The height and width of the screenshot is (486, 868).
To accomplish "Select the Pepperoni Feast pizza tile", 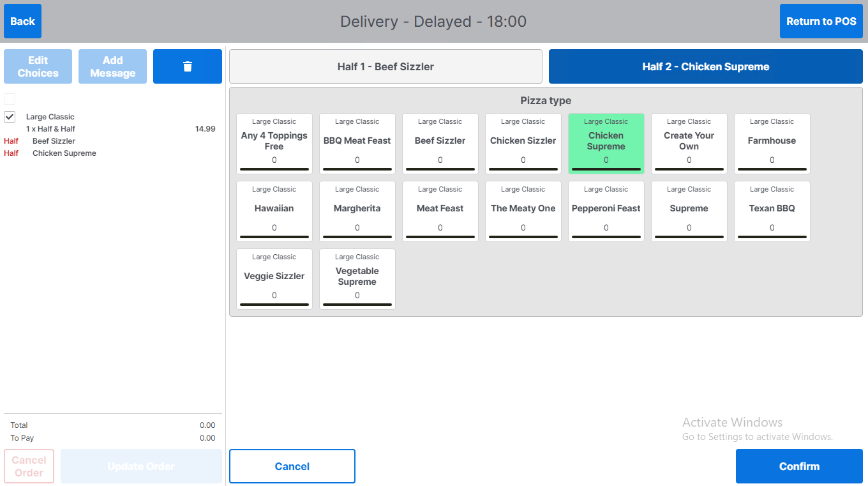I will pyautogui.click(x=606, y=211).
